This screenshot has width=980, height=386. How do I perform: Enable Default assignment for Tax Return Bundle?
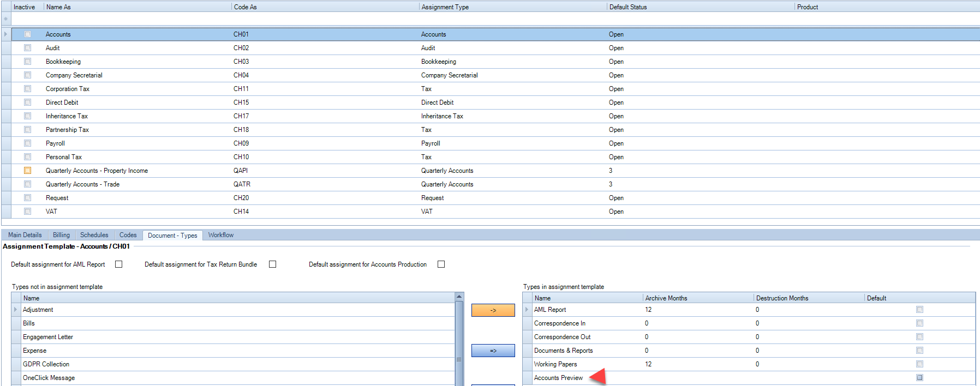click(272, 264)
